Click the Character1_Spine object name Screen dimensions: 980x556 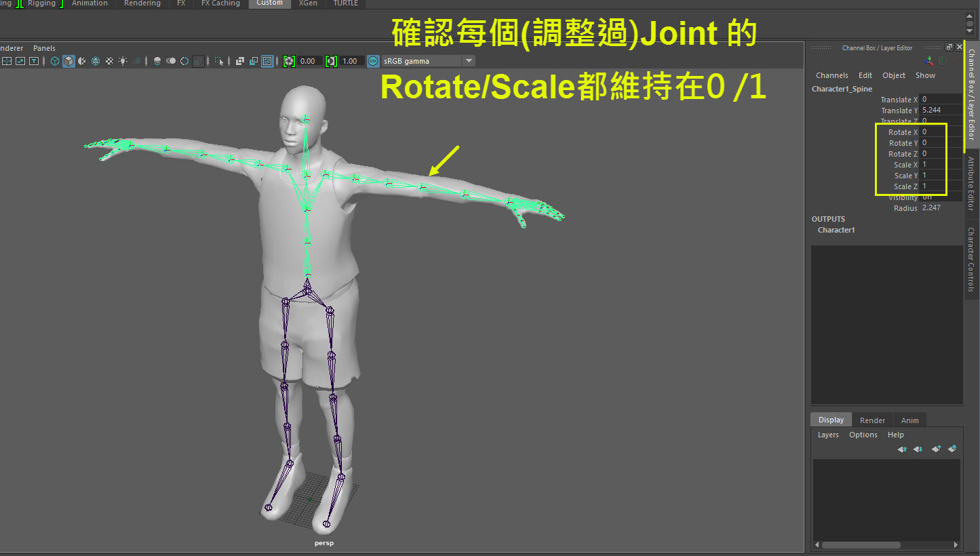click(842, 89)
